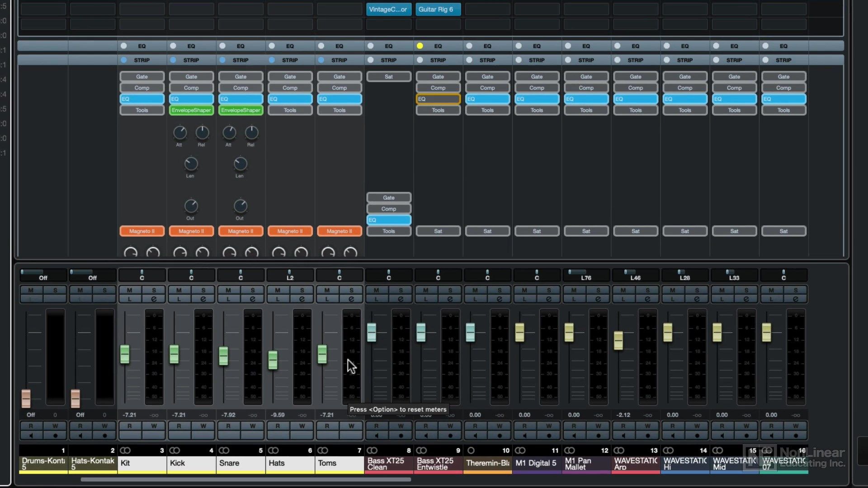Viewport: 868px width, 488px height.
Task: Click record enable dot on Theremin channel
Action: pyautogui.click(x=499, y=436)
